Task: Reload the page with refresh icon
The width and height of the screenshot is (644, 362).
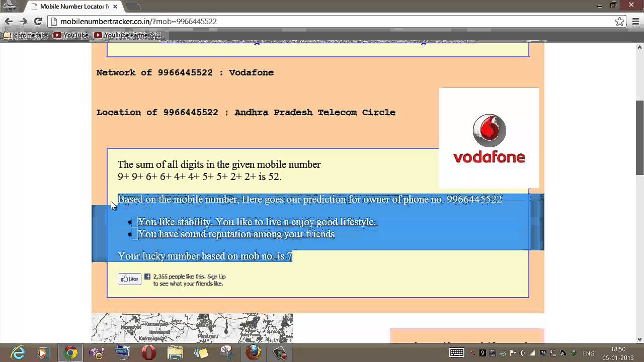Action: click(x=38, y=22)
